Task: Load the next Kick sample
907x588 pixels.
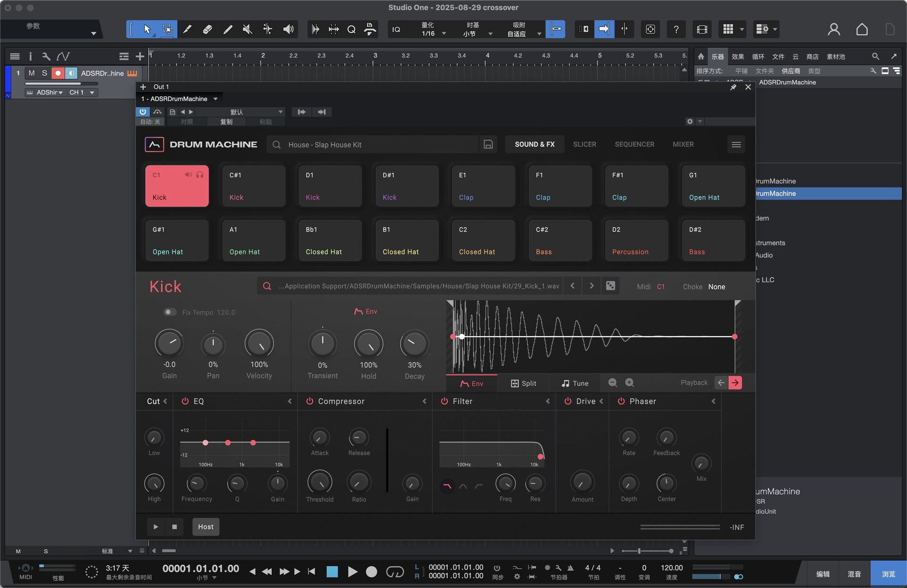Action: pos(591,286)
